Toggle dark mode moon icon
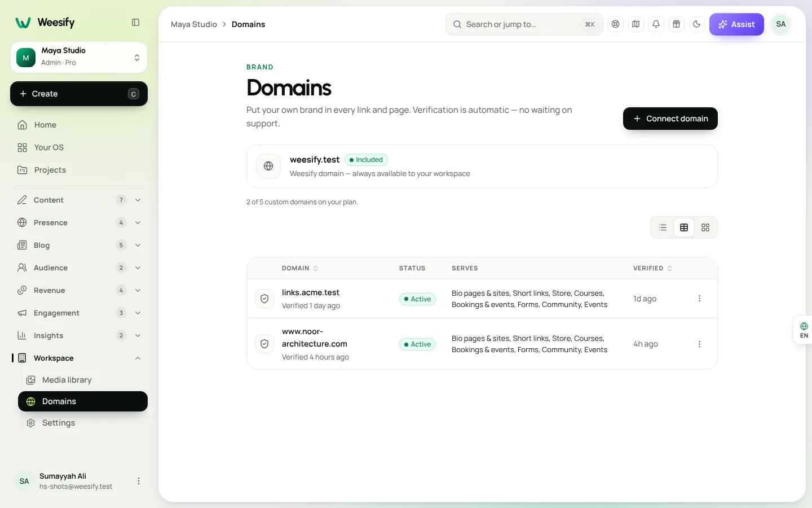Viewport: 812px width, 508px height. [x=697, y=24]
